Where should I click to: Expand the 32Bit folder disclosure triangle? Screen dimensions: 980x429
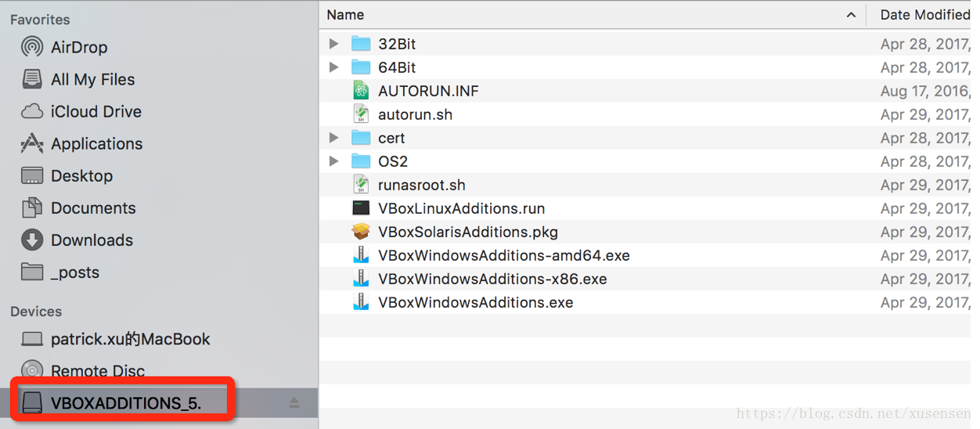coord(334,44)
